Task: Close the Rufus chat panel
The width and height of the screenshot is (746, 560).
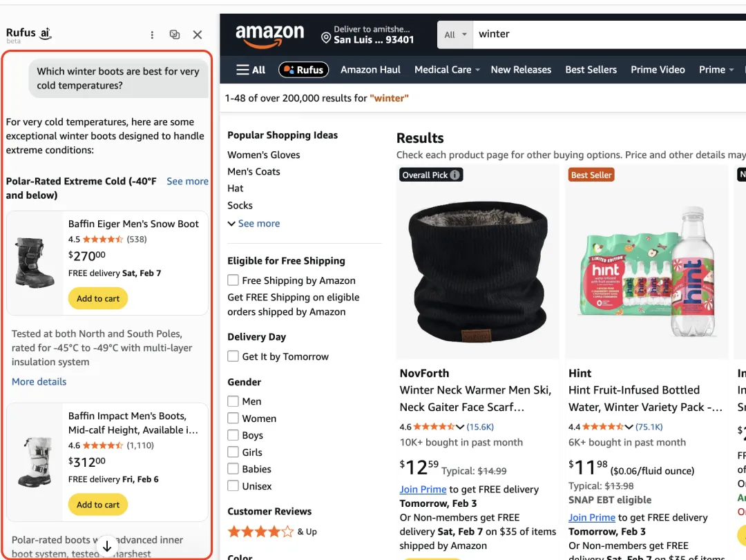Action: coord(198,35)
